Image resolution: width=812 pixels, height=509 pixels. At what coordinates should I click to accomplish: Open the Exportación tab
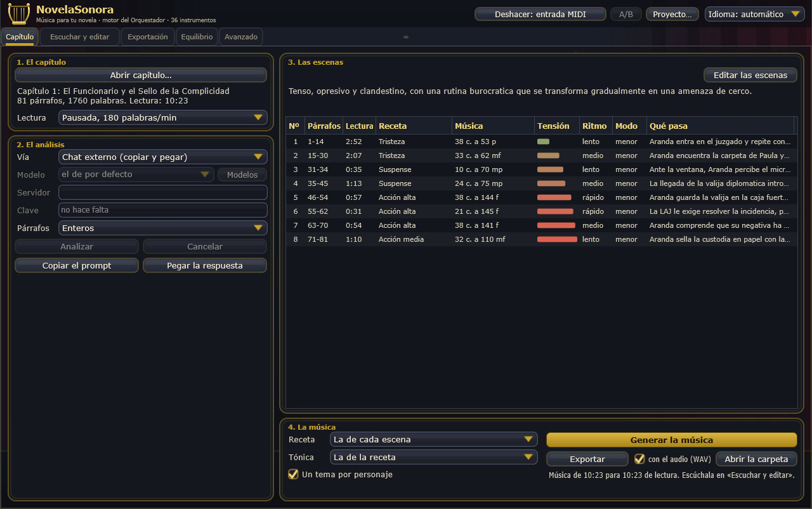coord(148,37)
